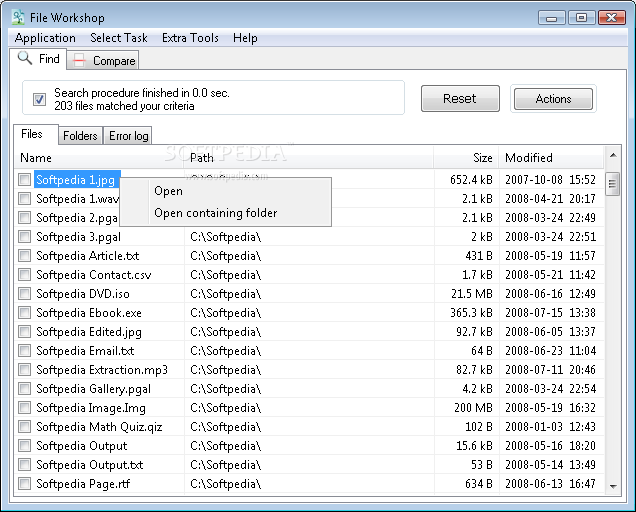636x512 pixels.
Task: Check the box for Softpedia Output.txt
Action: (25, 465)
